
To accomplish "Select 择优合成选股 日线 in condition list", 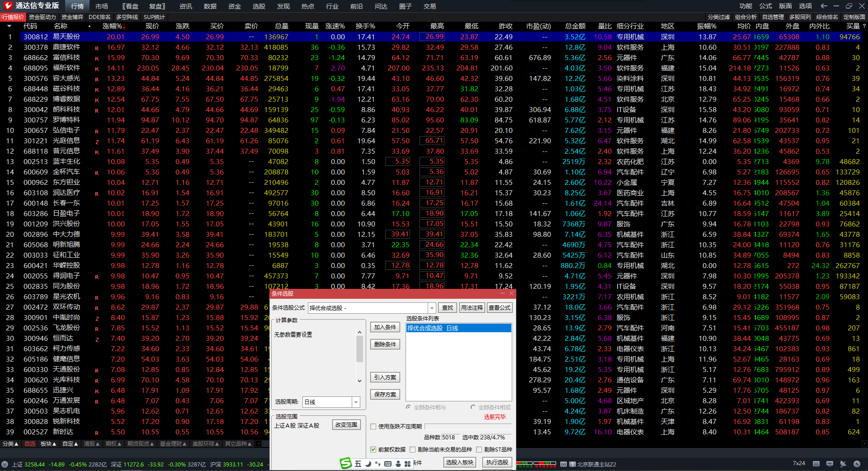I will pyautogui.click(x=459, y=328).
